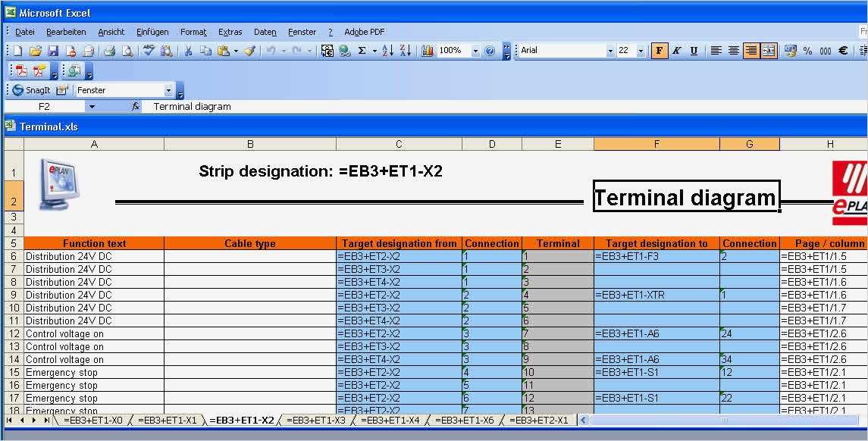Switch to the =EB3+ET1-X3 sheet tab

pyautogui.click(x=315, y=421)
